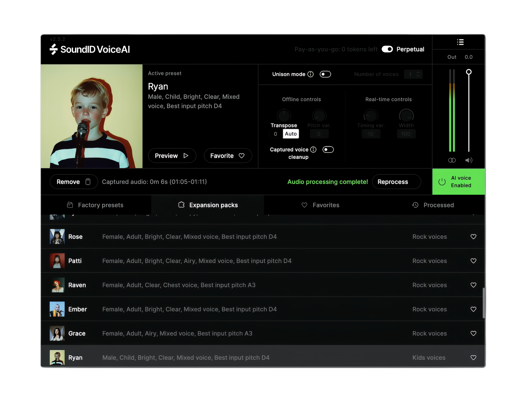Click the heart icon on Grace row
Viewport: 516px width, 420px height.
click(473, 333)
